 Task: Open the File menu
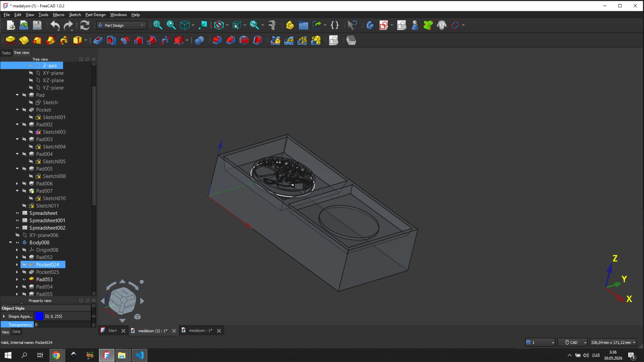[7, 15]
